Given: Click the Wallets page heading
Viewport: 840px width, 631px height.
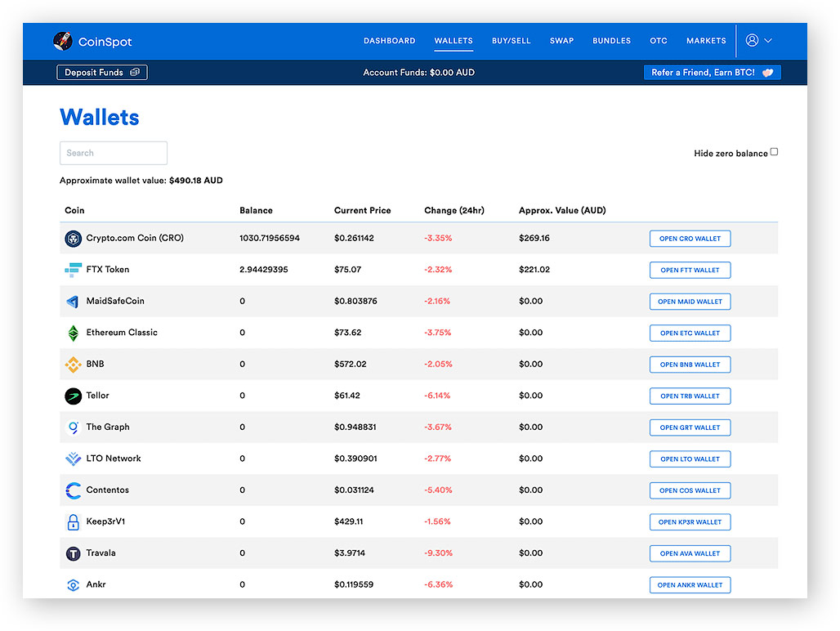Looking at the screenshot, I should point(99,118).
